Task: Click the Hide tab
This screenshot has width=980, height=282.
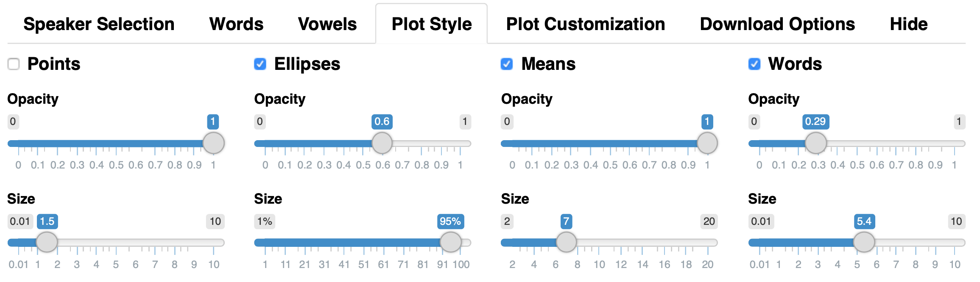Action: coord(909,24)
